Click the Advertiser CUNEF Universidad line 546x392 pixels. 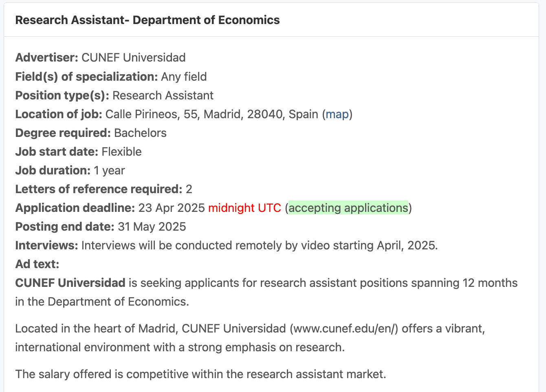(100, 57)
